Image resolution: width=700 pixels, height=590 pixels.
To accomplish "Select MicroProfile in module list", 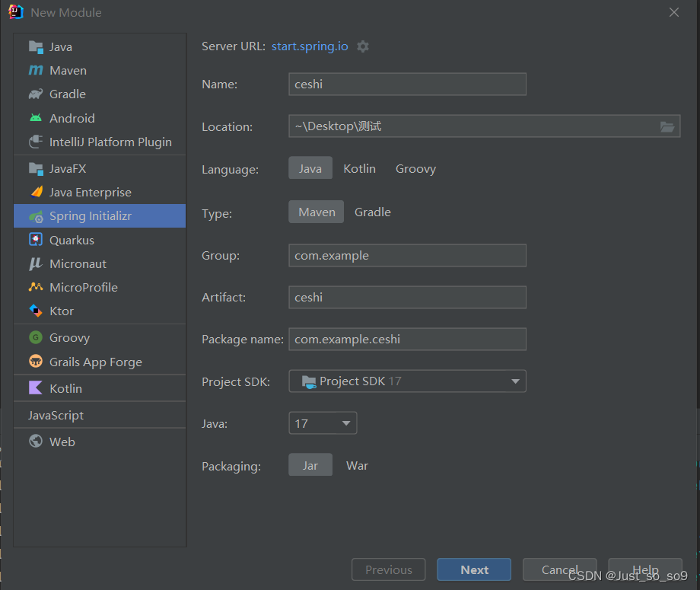I will tap(100, 288).
